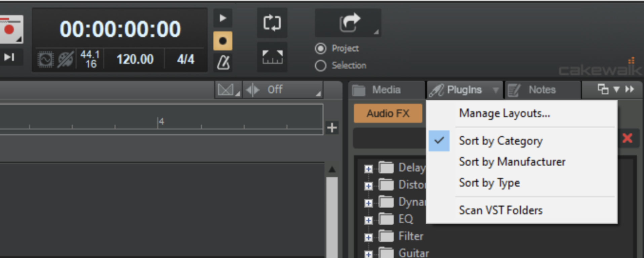Image resolution: width=644 pixels, height=258 pixels.
Task: Click the Play transport button
Action: pos(223,18)
